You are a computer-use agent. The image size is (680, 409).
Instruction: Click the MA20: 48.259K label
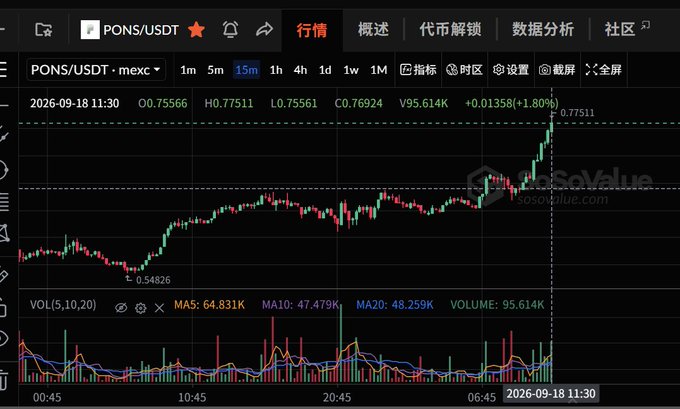(x=395, y=305)
